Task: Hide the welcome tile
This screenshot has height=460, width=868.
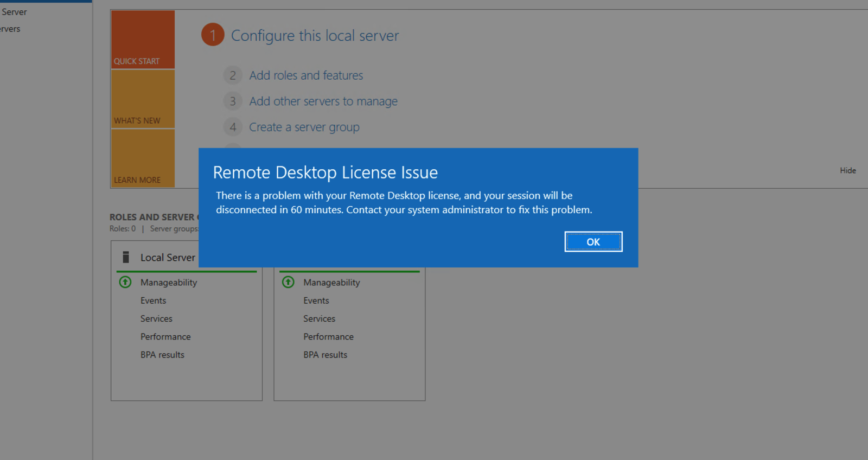Action: pyautogui.click(x=847, y=170)
